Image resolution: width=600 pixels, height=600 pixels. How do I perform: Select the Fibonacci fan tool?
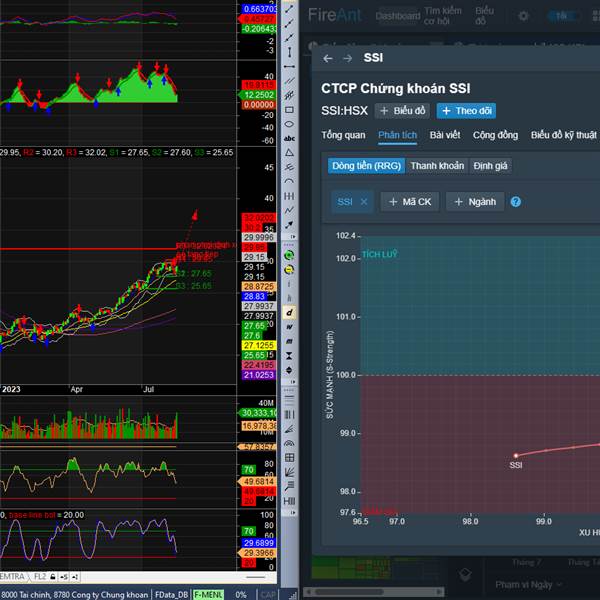click(289, 429)
